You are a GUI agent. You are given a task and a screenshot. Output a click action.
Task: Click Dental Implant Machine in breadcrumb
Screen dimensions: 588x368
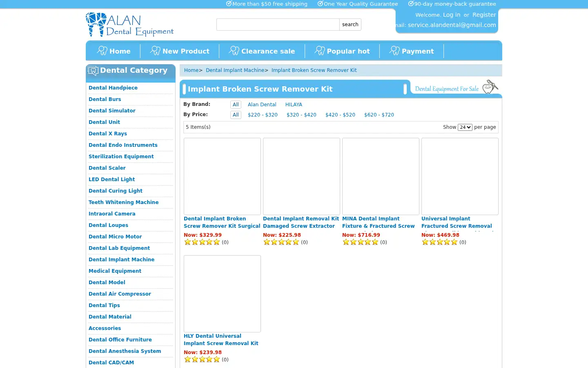point(235,70)
